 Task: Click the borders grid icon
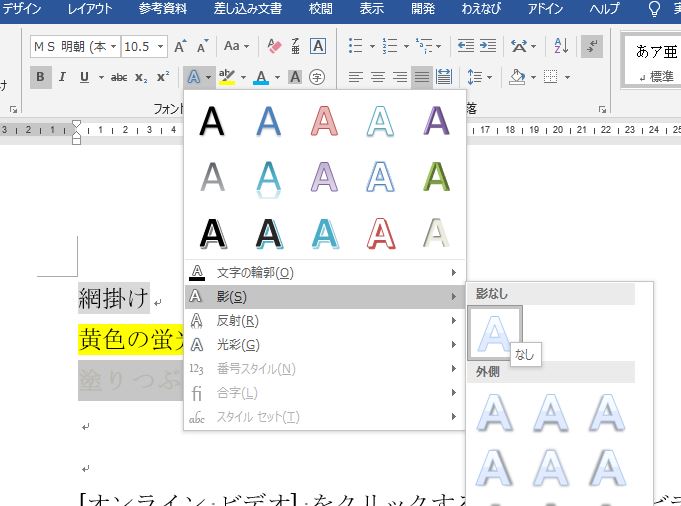(x=551, y=77)
